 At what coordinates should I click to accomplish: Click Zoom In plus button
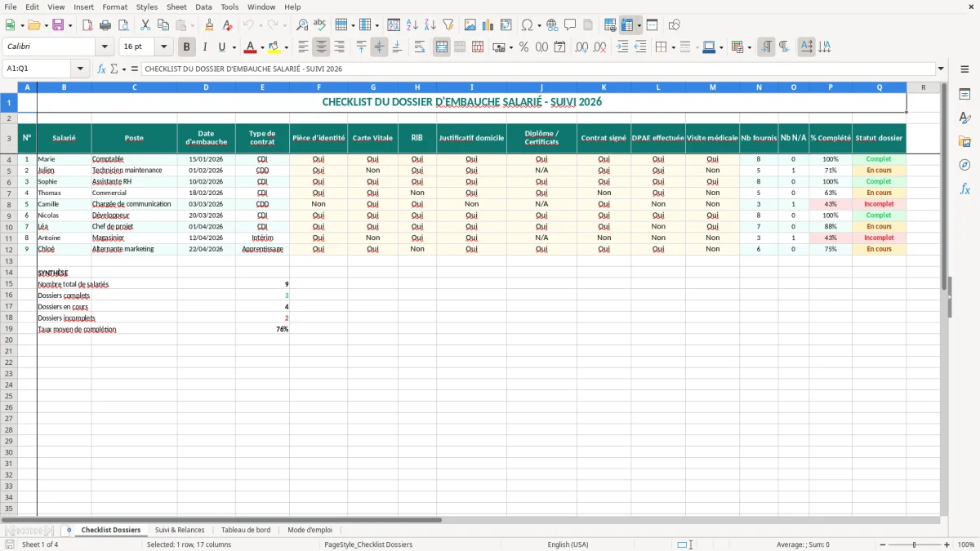pos(947,544)
